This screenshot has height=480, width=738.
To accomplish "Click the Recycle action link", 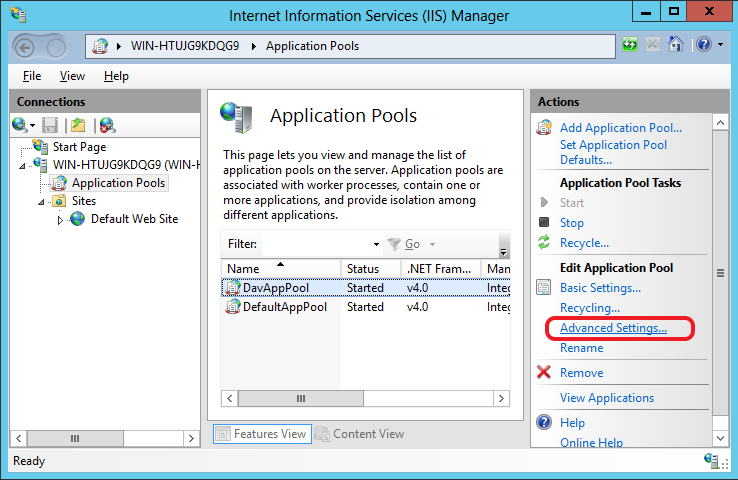I will (584, 243).
